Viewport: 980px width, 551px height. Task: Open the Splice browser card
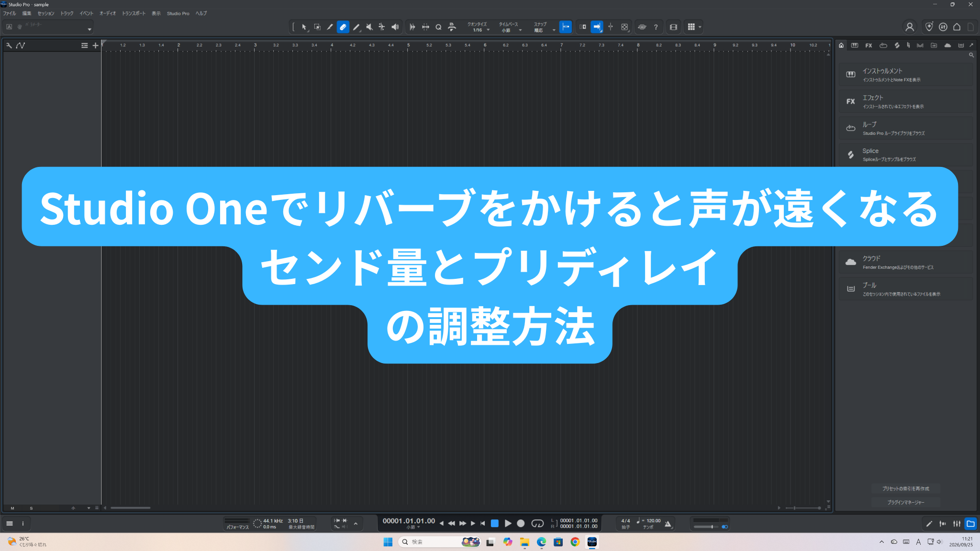pyautogui.click(x=906, y=154)
